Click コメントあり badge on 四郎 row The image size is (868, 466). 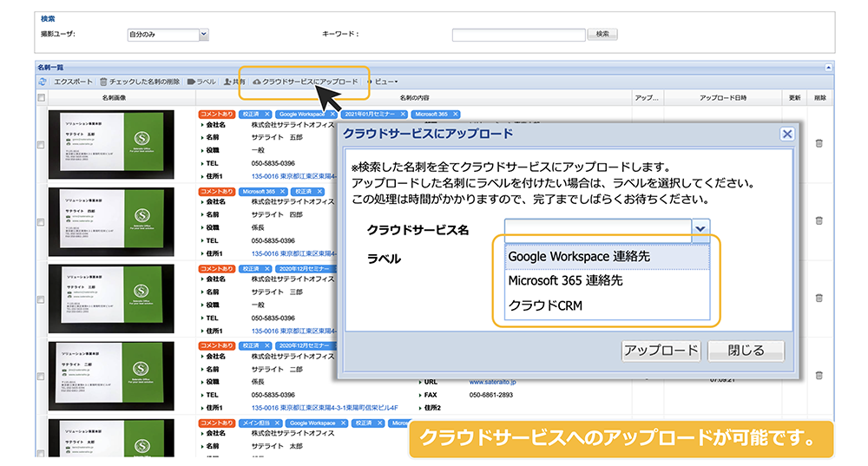click(217, 192)
